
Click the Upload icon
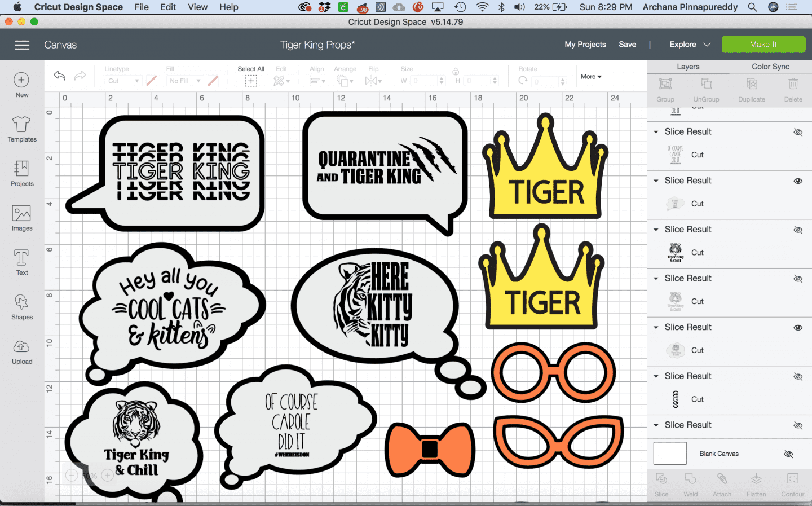(21, 346)
